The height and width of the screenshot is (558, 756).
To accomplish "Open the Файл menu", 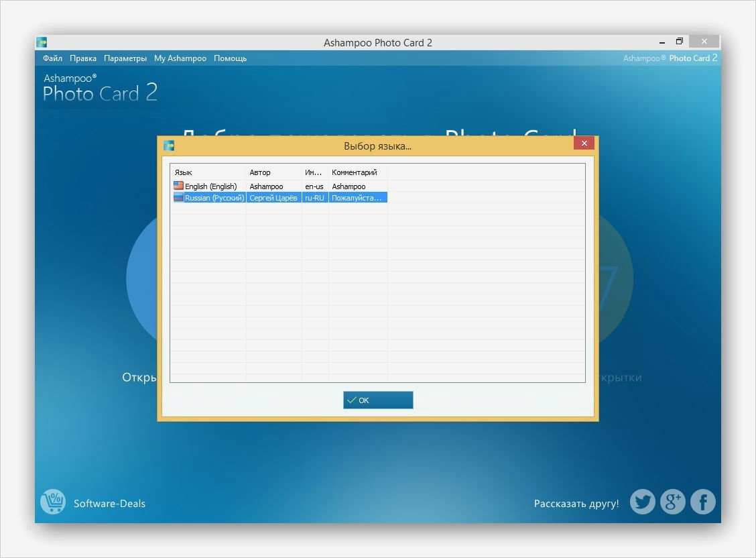I will click(52, 58).
